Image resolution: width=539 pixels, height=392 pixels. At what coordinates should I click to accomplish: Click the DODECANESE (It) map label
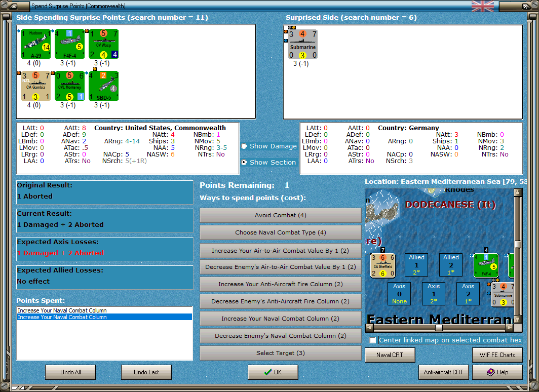pos(450,205)
